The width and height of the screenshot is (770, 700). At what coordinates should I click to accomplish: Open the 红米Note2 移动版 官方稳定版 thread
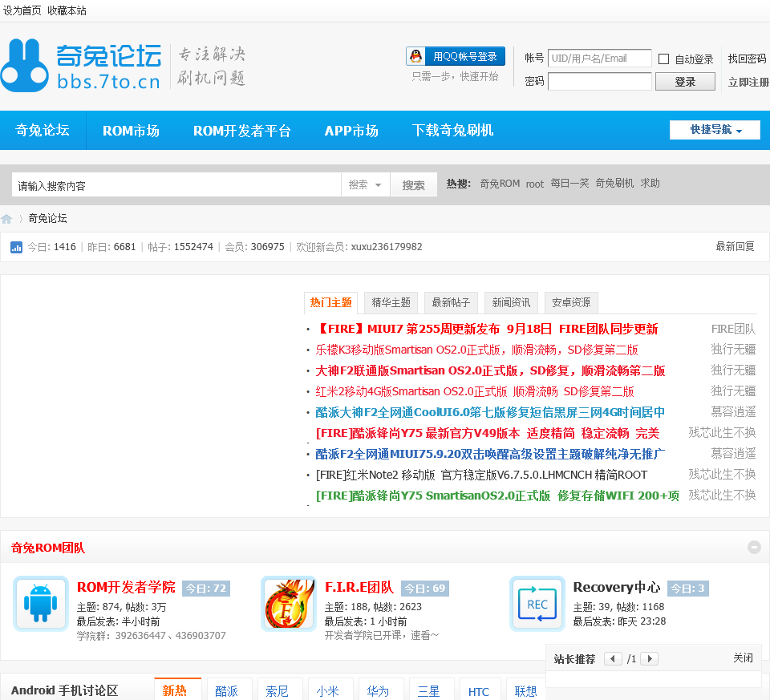(482, 475)
